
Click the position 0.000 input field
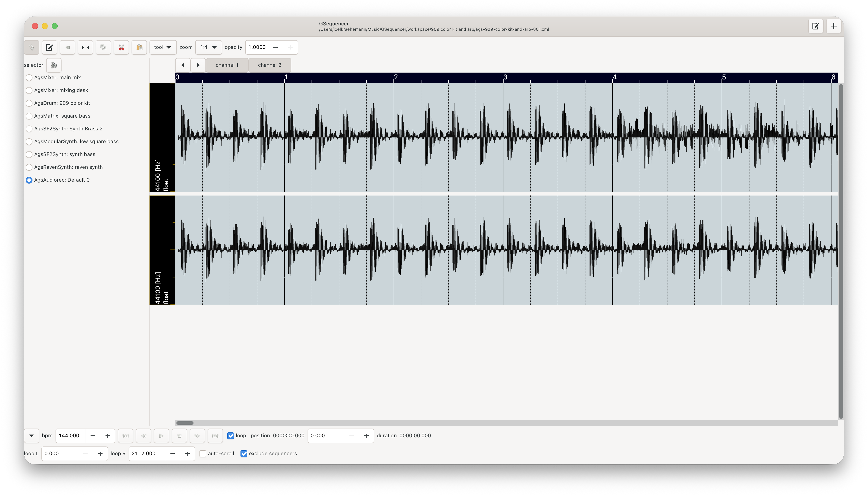[326, 436]
